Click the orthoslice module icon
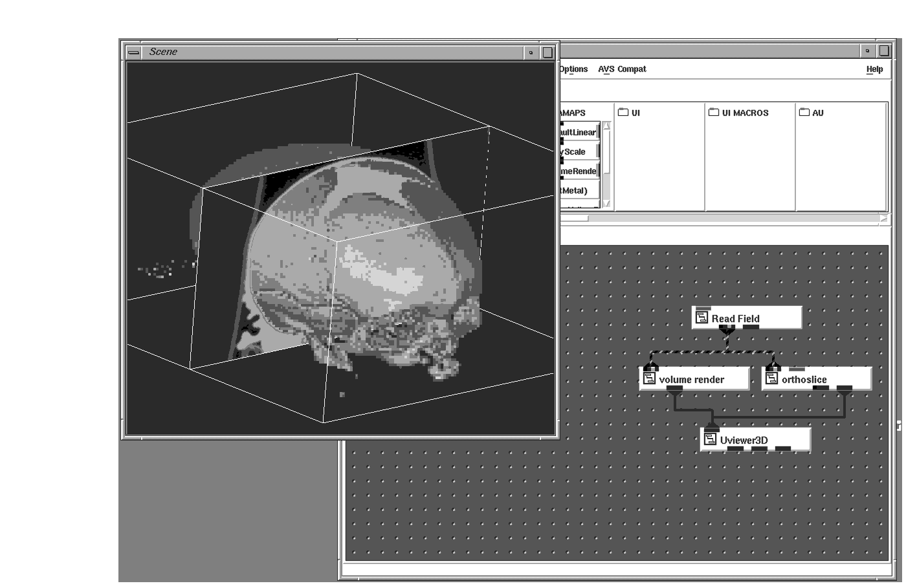Viewport: 906px width, 588px height. coord(771,378)
